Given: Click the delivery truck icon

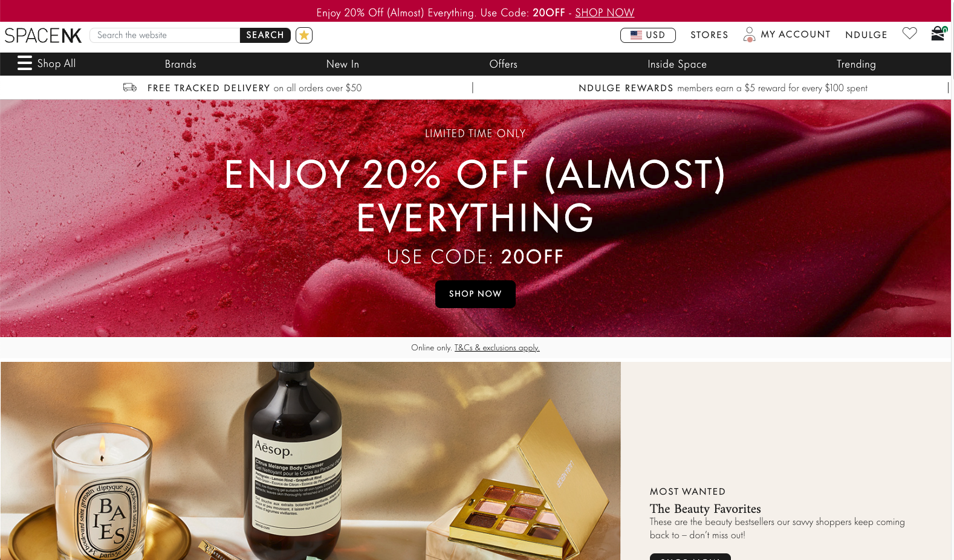Looking at the screenshot, I should click(x=130, y=88).
